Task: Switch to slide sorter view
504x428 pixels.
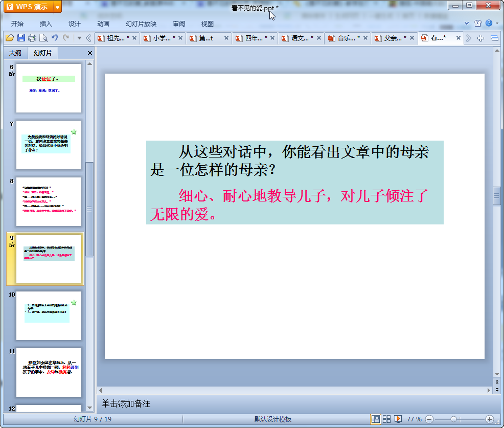Action: 387,419
